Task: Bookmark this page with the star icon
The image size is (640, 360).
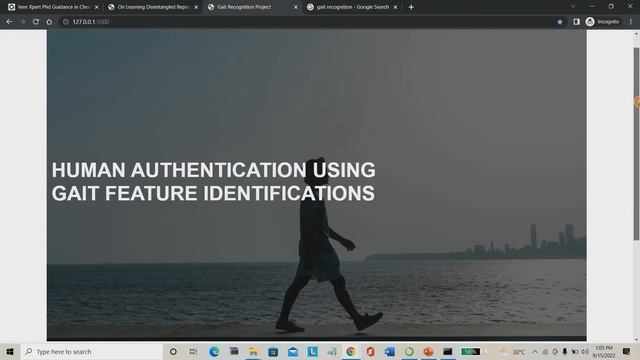Action: pyautogui.click(x=560, y=22)
